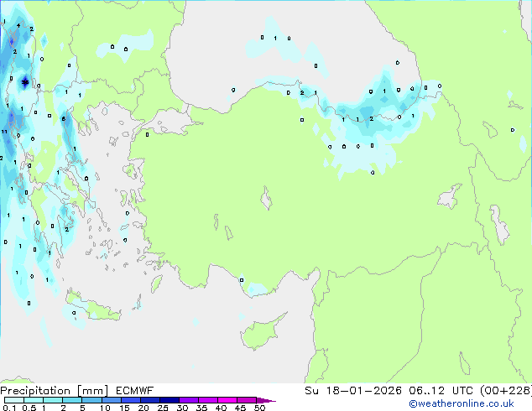Viewport: 532px width, 411px height.
Task: Click the '40' legend scale label
Action: coord(221,408)
